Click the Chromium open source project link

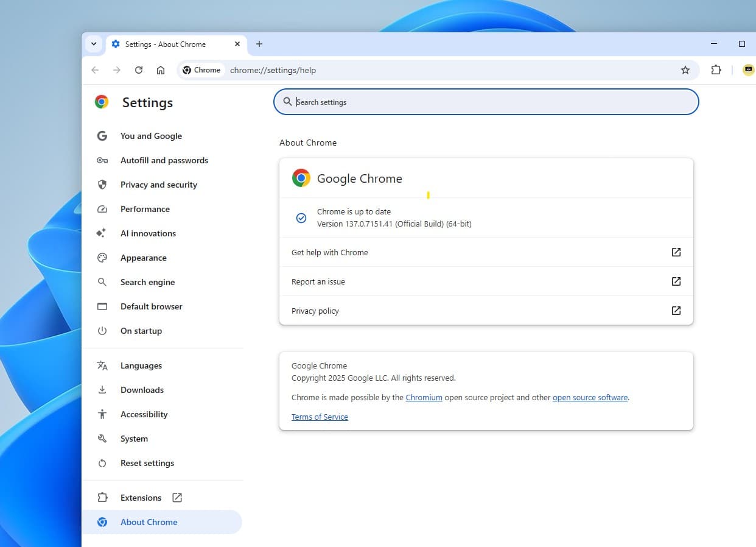tap(424, 397)
